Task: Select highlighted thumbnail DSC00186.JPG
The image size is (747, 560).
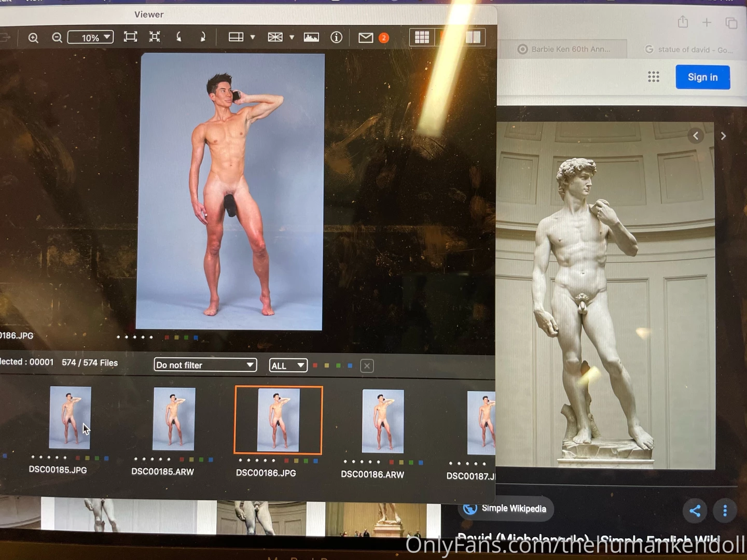Action: (279, 420)
